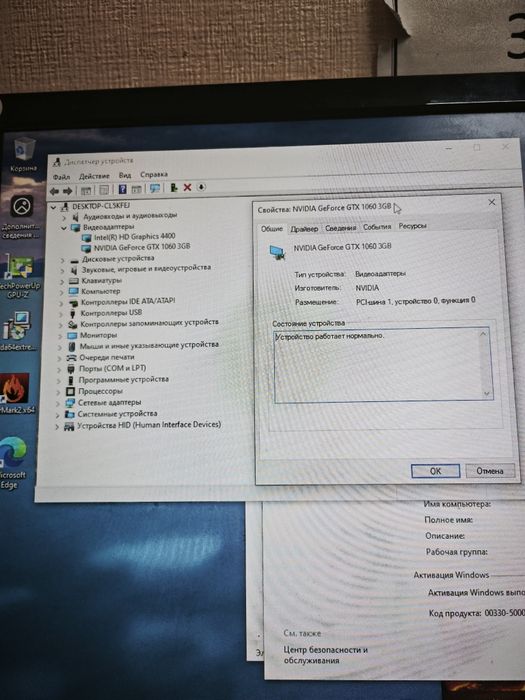This screenshot has height=700, width=525.
Task: Open Центр безопасности и обслуживания link in background window
Action: pos(325,655)
